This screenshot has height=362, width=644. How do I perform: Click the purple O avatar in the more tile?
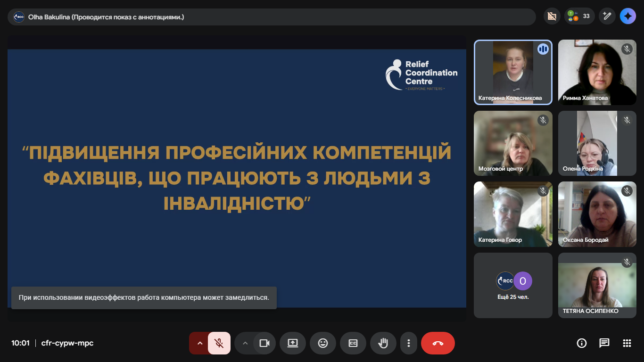522,281
